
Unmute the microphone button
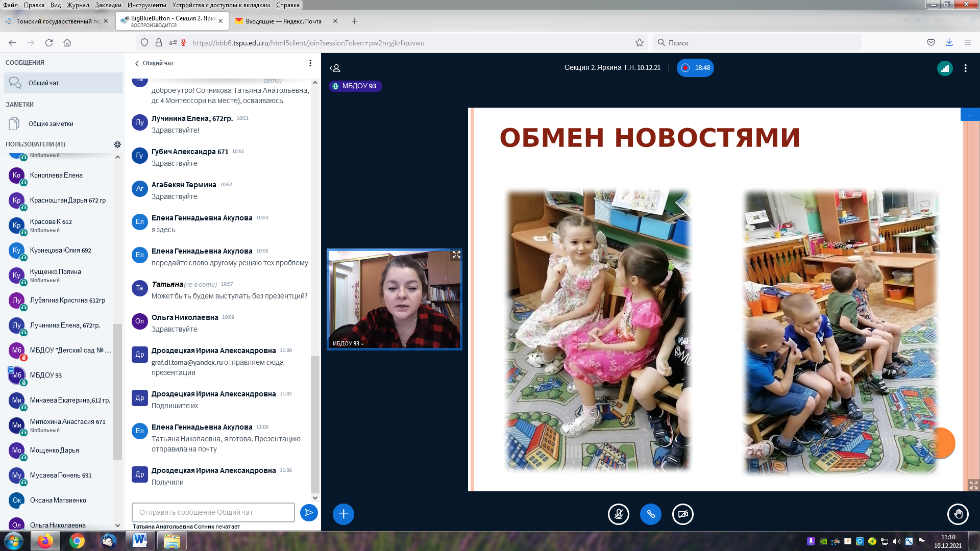(x=618, y=514)
